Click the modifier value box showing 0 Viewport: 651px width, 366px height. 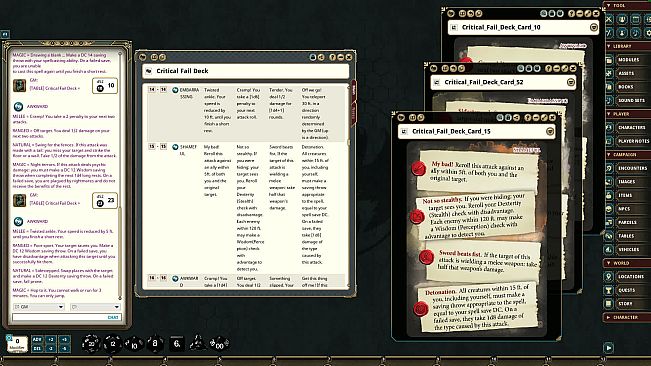[17, 344]
